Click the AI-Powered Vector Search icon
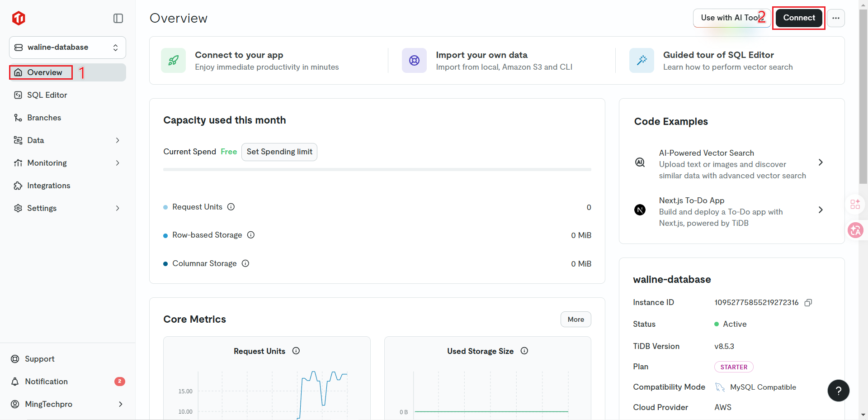 [640, 162]
